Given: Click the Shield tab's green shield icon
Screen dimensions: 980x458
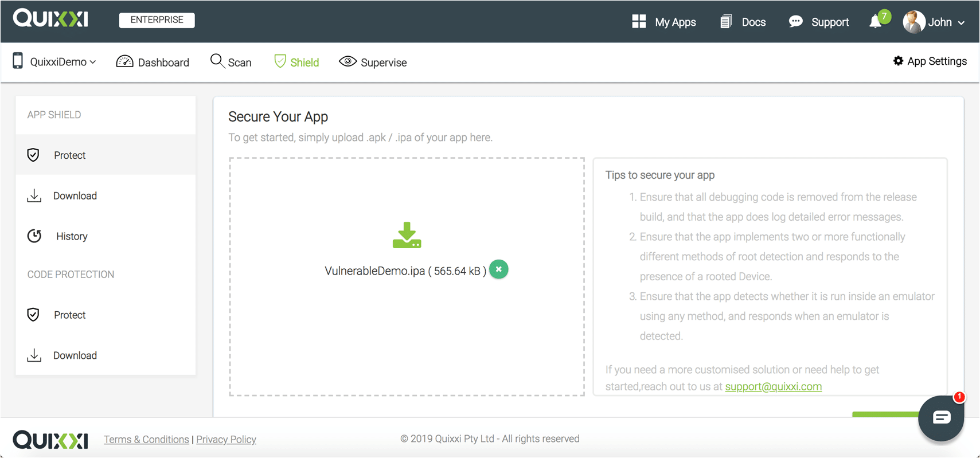Looking at the screenshot, I should 280,61.
